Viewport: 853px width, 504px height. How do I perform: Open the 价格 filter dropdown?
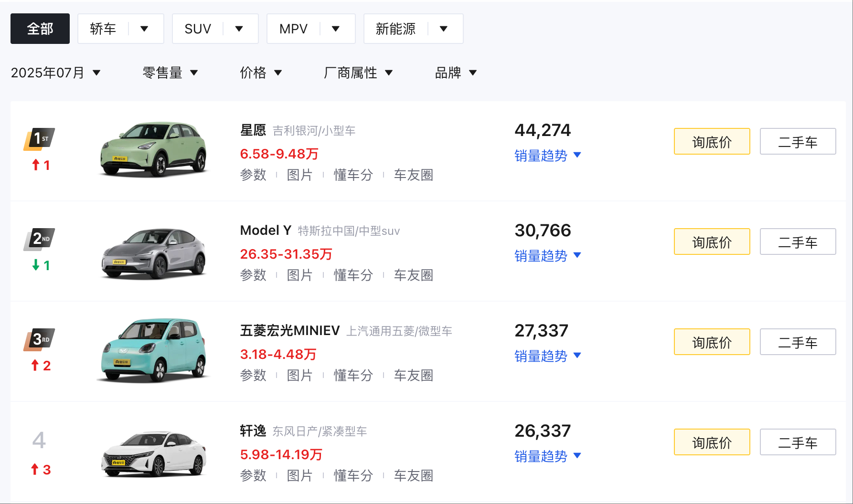point(261,73)
